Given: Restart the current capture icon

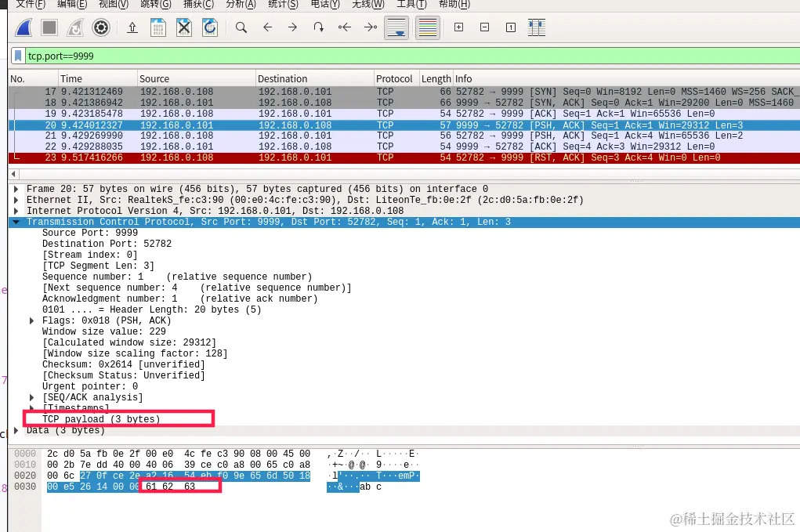Looking at the screenshot, I should (x=75, y=27).
